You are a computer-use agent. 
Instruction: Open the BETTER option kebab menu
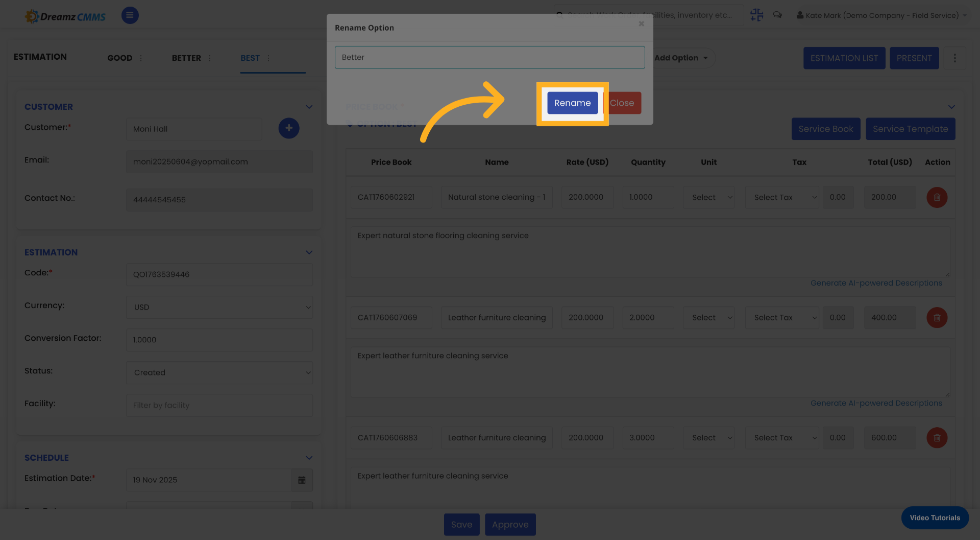[210, 58]
